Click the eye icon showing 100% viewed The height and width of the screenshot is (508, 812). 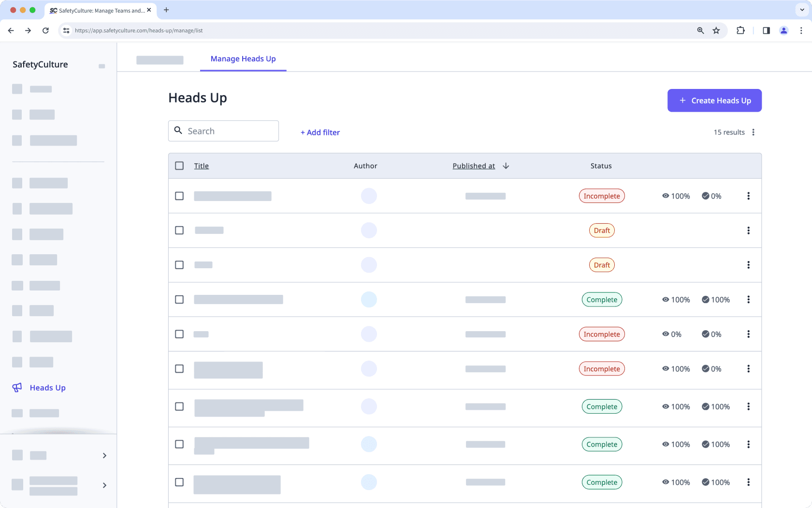(666, 196)
